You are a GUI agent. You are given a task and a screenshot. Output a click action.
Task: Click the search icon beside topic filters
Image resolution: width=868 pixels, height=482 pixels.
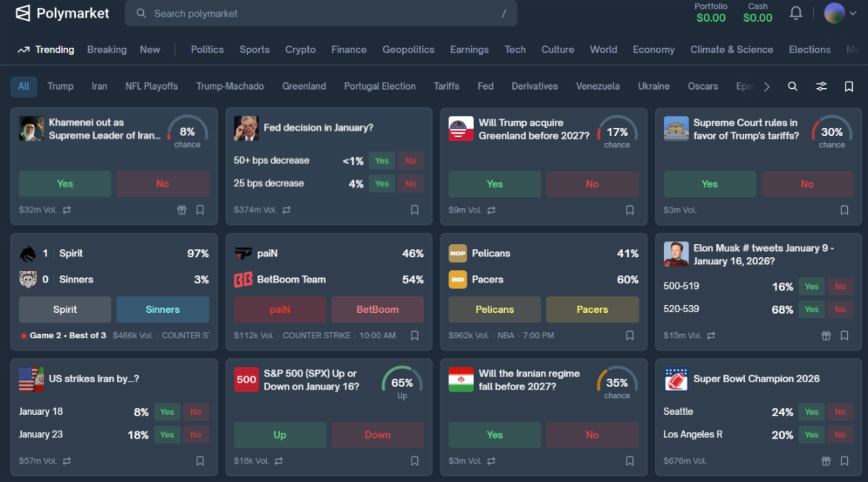[793, 86]
